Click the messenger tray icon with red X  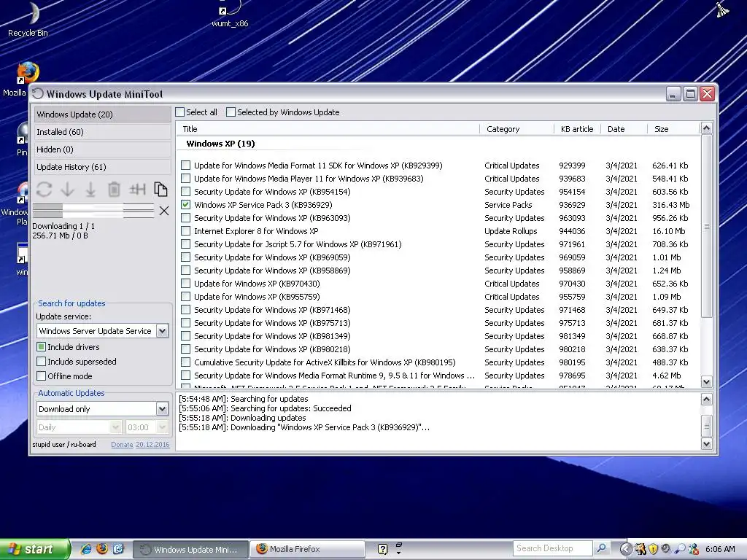tap(693, 549)
